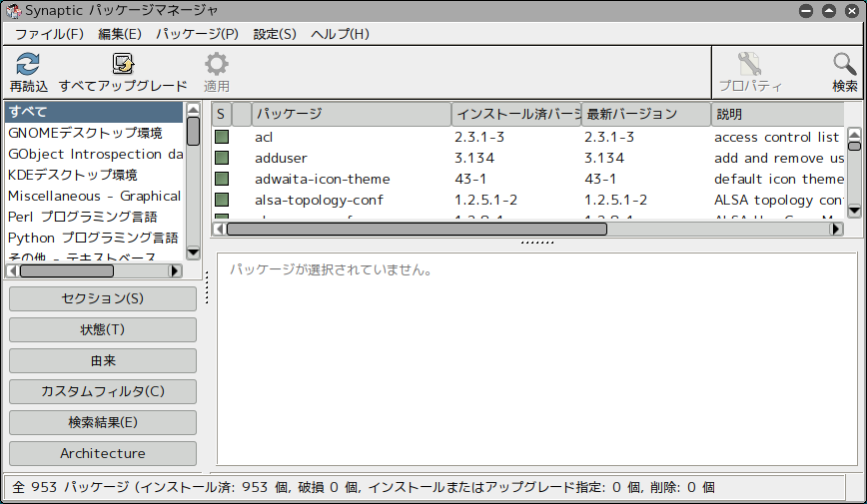Toggle status box of adwaita-icon-theme package
Screen dimensions: 867x504
pyautogui.click(x=222, y=179)
